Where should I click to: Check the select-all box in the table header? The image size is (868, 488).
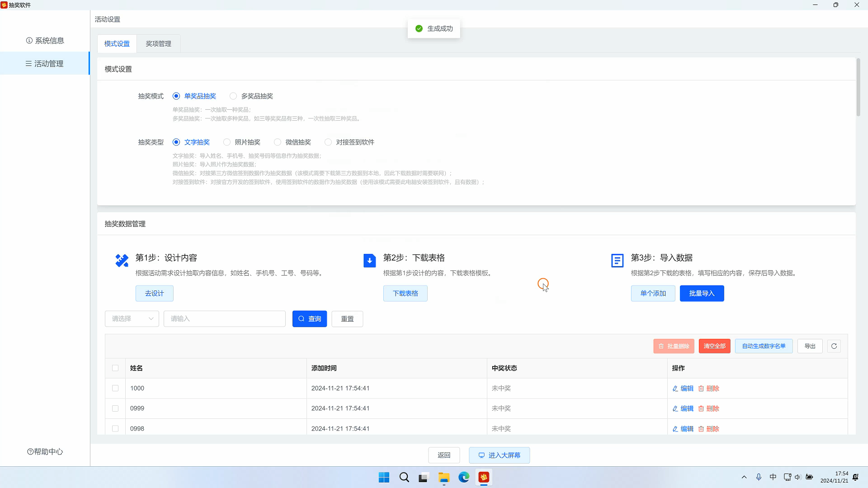pos(115,368)
